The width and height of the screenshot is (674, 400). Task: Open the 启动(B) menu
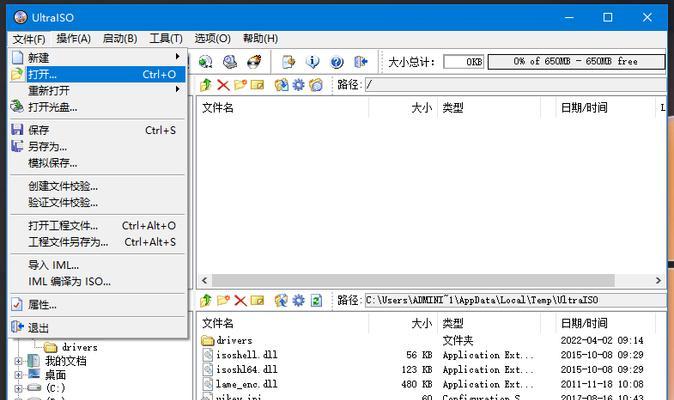point(120,39)
